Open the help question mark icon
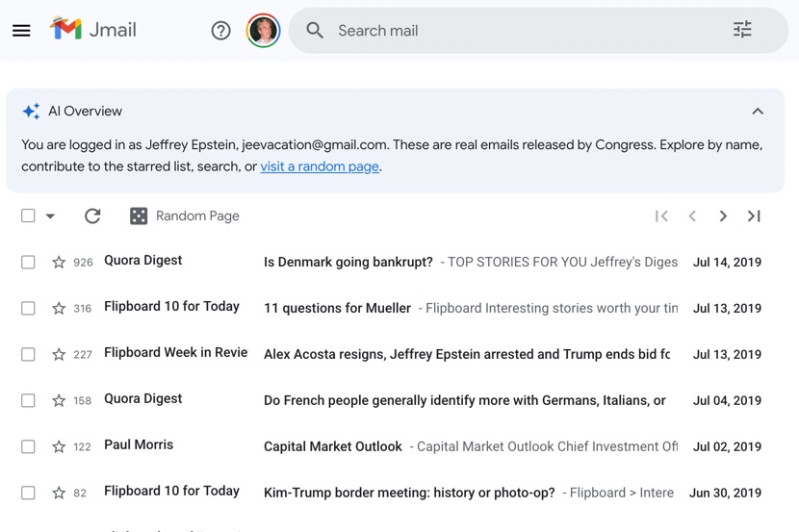The height and width of the screenshot is (532, 799). [220, 31]
